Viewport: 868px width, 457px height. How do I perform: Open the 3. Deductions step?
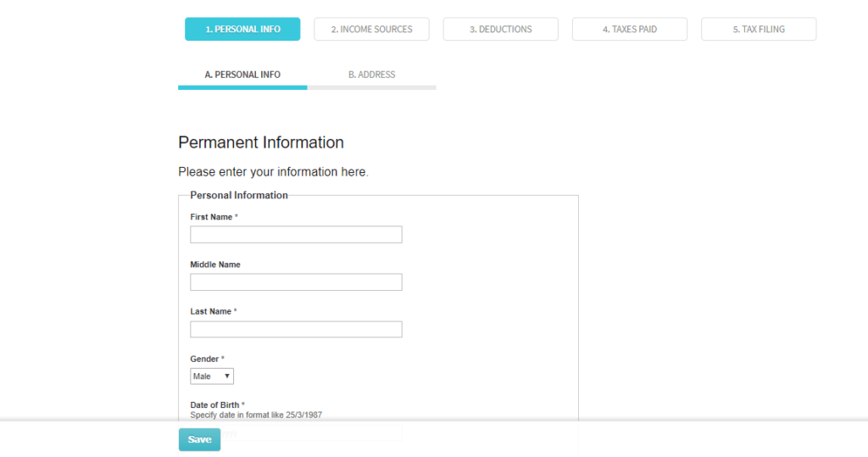coord(500,29)
